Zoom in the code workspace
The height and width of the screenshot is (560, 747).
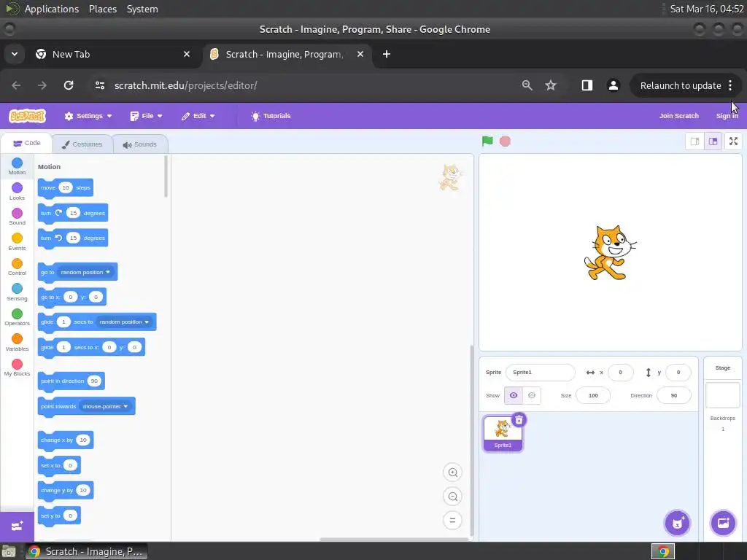[452, 472]
